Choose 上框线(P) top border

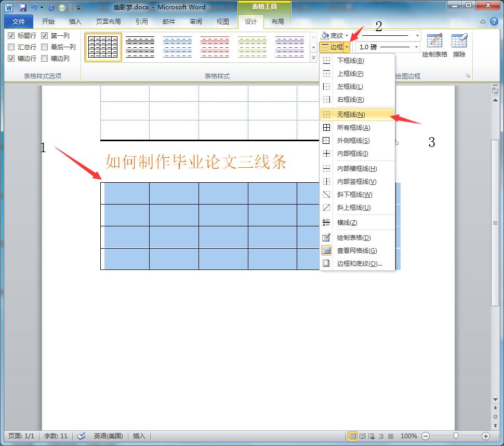click(x=357, y=74)
